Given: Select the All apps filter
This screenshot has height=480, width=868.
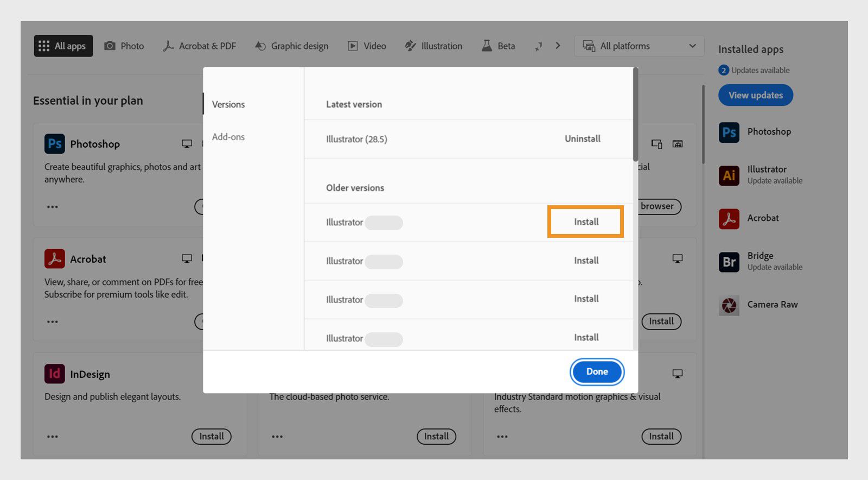Looking at the screenshot, I should tap(63, 46).
